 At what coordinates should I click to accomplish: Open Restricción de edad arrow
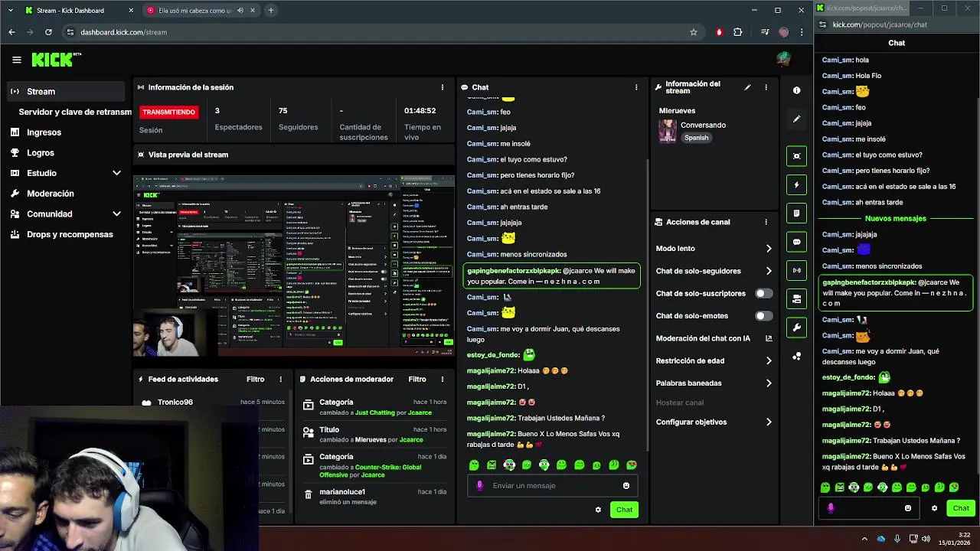[x=769, y=360]
